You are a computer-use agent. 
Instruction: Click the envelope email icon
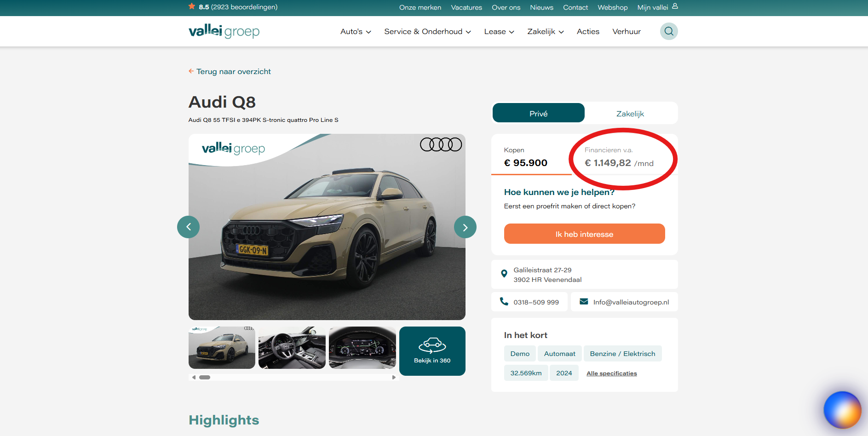[584, 302]
